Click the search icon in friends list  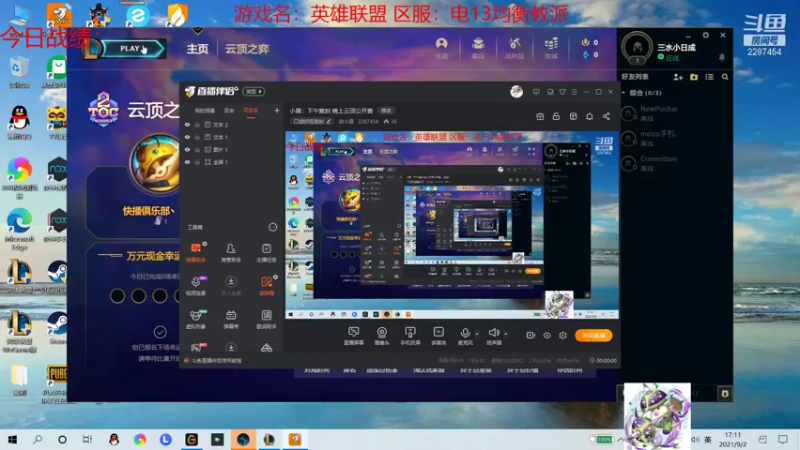click(x=725, y=77)
